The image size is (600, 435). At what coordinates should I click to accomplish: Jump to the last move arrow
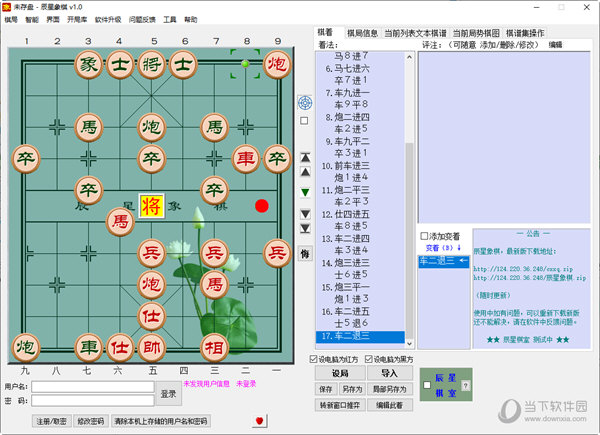(x=305, y=228)
